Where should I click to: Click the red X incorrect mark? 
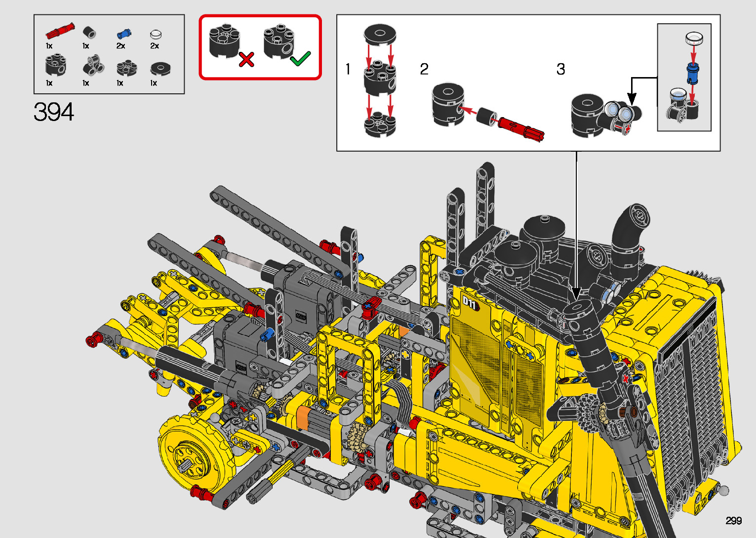[246, 60]
